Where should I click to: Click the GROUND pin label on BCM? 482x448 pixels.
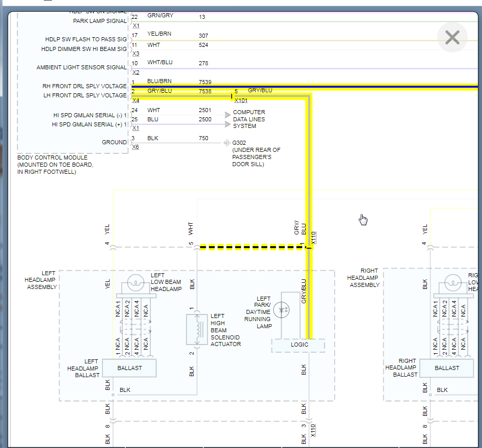(x=114, y=142)
